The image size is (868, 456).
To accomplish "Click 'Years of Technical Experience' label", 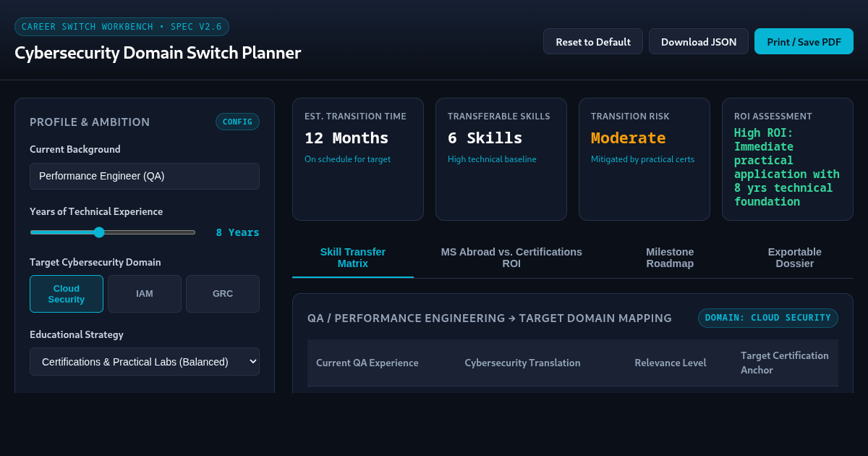I will (96, 211).
